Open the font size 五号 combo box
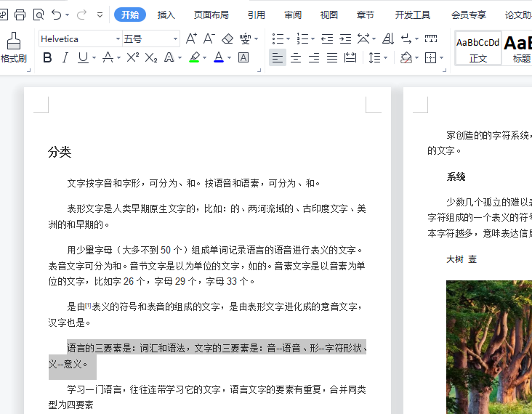 [x=150, y=39]
